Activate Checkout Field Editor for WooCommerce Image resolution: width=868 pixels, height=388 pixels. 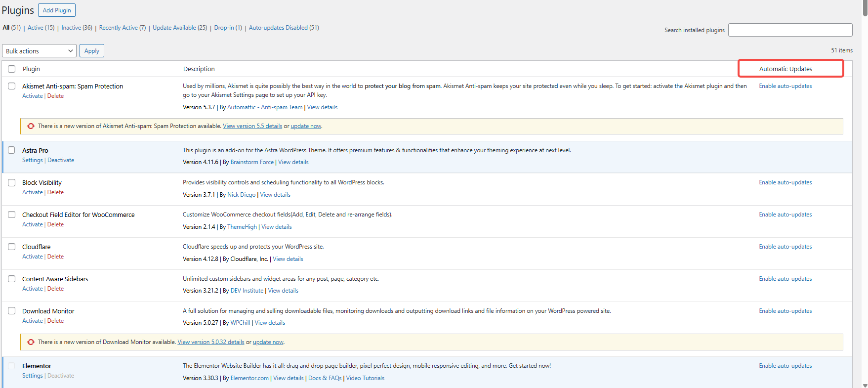(x=33, y=224)
